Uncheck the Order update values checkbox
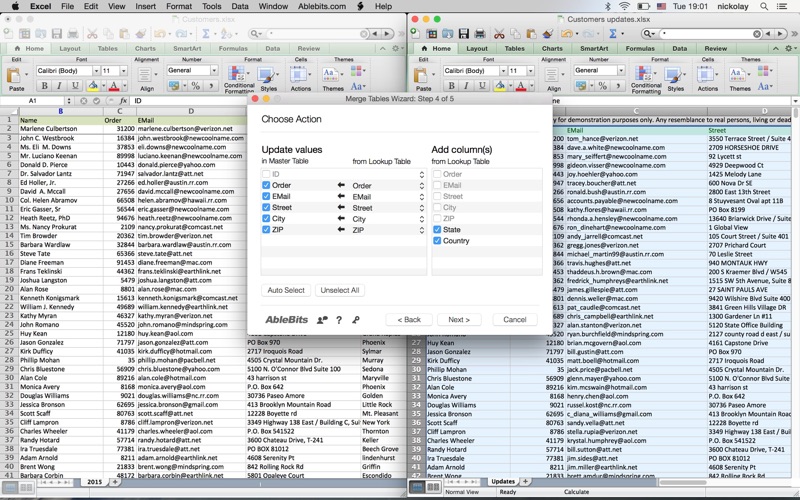Image resolution: width=800 pixels, height=500 pixels. pyautogui.click(x=266, y=185)
